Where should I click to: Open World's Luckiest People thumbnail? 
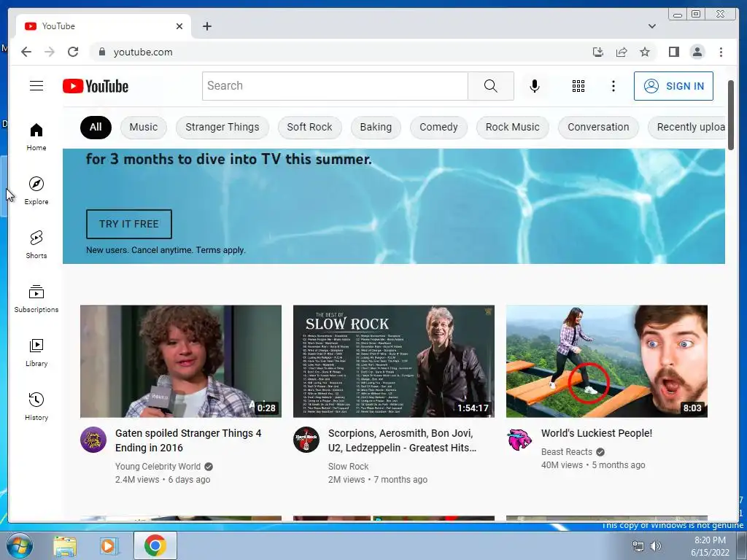(607, 362)
